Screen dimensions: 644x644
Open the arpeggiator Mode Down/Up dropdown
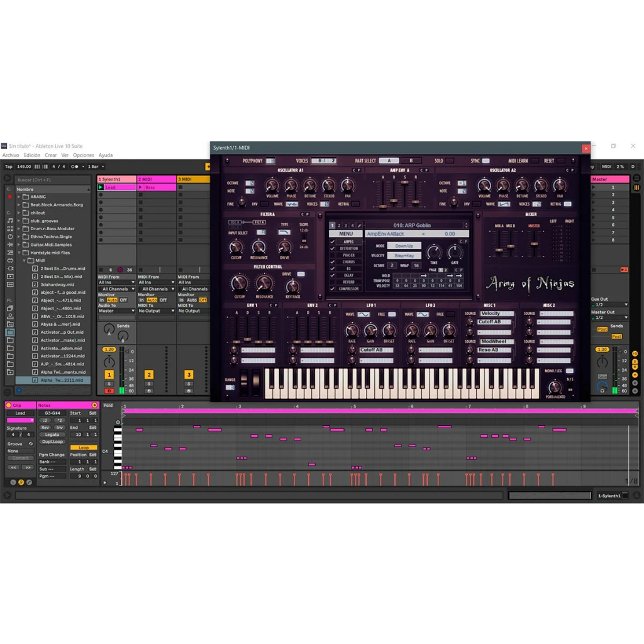[x=404, y=246]
